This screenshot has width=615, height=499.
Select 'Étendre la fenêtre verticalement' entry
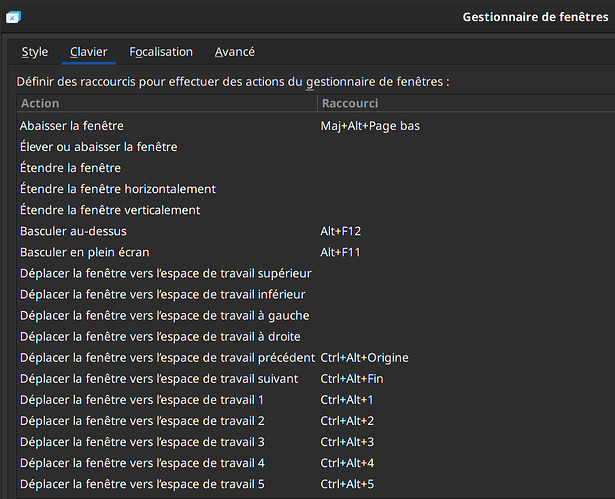click(x=110, y=210)
